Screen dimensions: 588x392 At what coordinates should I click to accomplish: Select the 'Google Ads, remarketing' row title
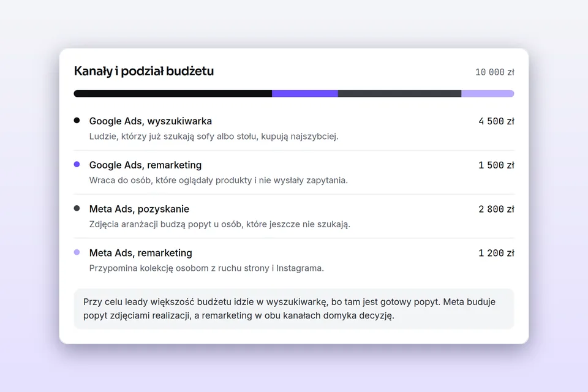pos(146,165)
